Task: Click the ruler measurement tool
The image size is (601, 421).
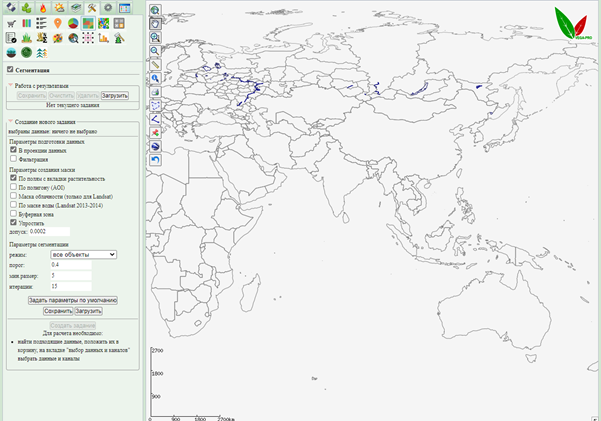Action: click(x=156, y=64)
